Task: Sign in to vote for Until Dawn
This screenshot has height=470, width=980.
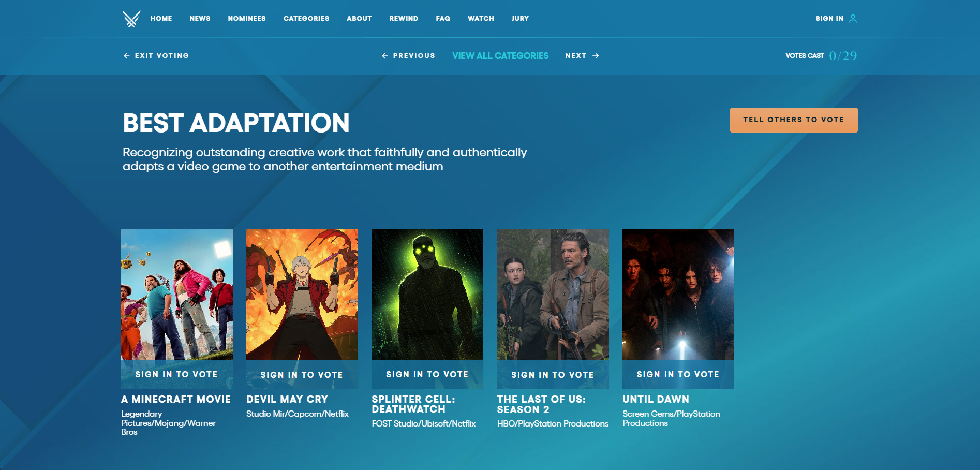Action: (x=678, y=374)
